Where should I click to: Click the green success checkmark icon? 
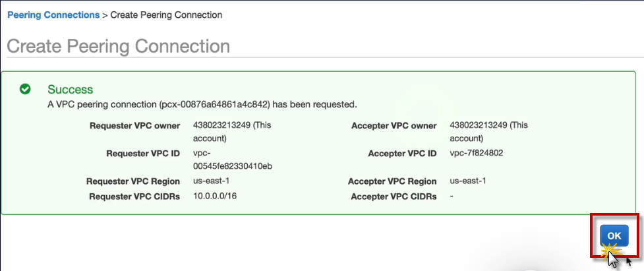(x=26, y=89)
